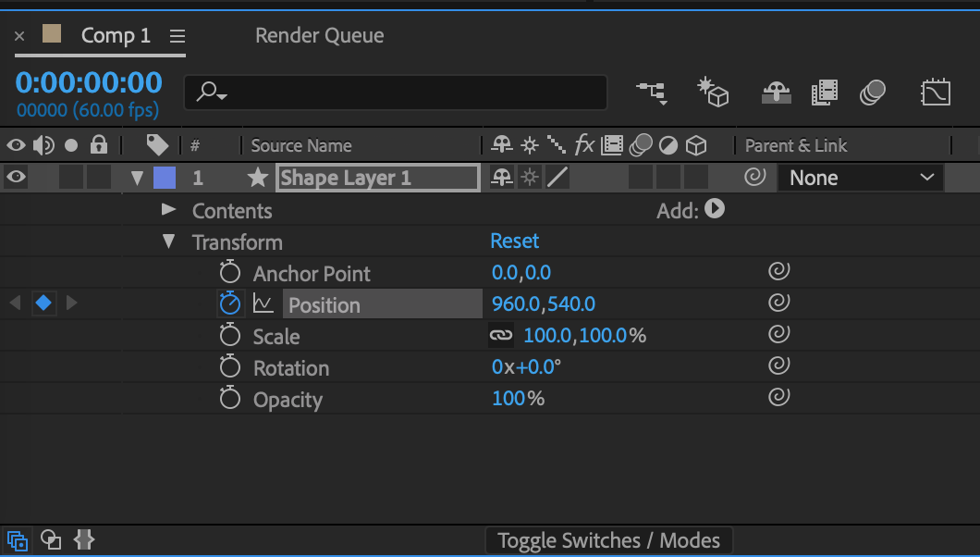Toggle 3D Layer switch for Shape Layer 1

(695, 178)
